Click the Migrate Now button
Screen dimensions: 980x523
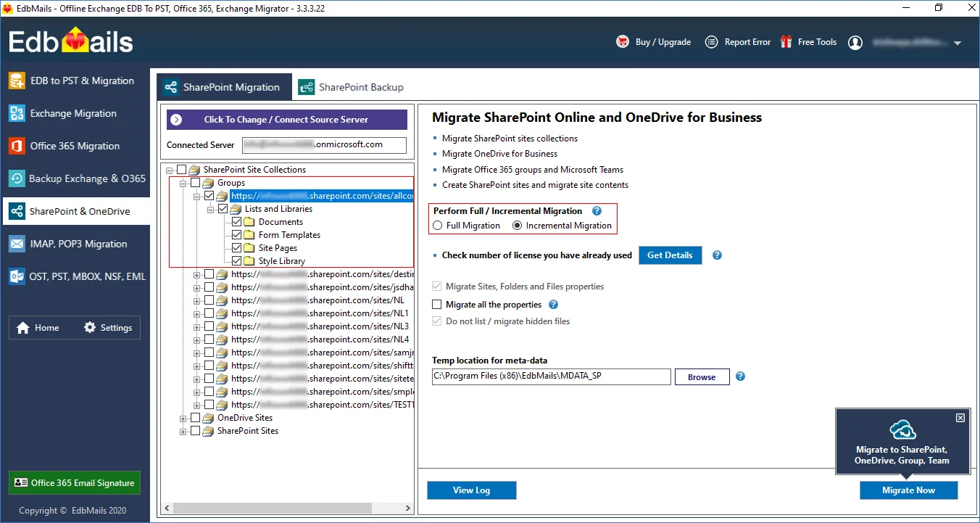point(908,490)
